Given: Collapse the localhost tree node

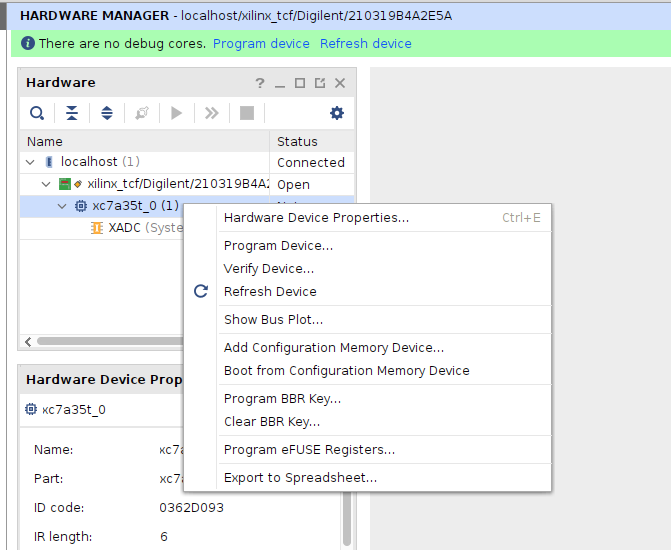Looking at the screenshot, I should coord(31,162).
